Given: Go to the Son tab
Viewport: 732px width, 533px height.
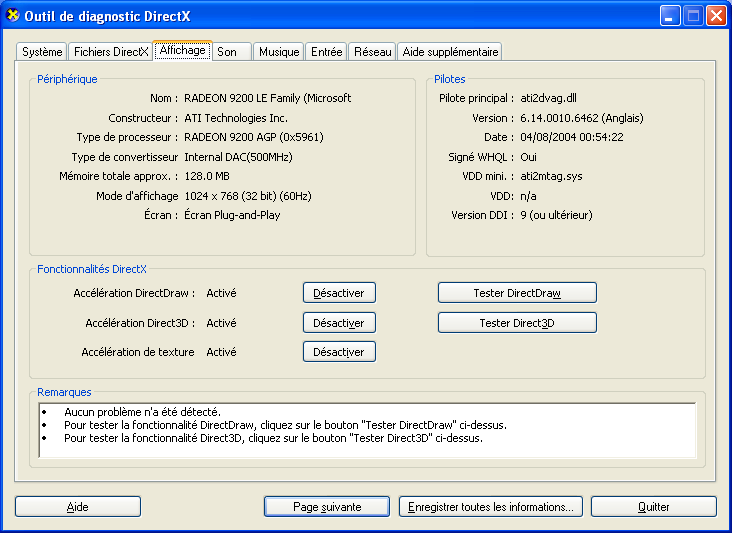Looking at the screenshot, I should (227, 52).
